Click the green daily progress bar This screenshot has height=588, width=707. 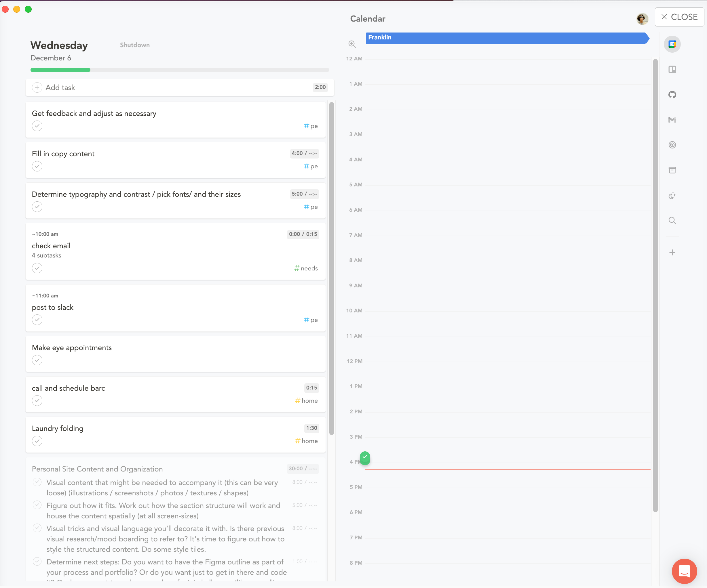[x=61, y=70]
